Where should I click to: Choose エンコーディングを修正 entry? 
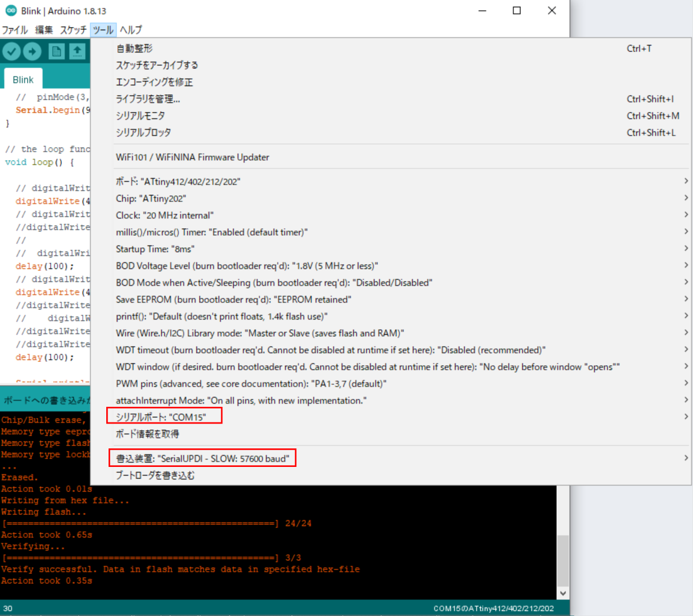(391, 82)
